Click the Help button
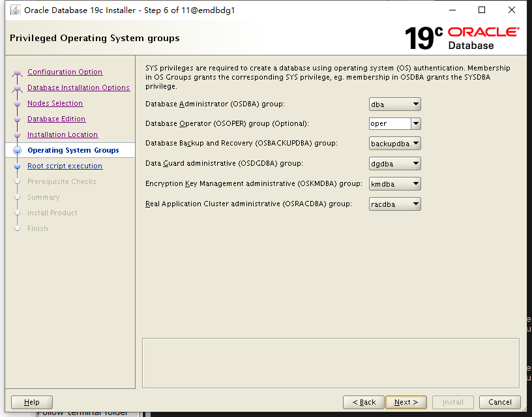 pos(32,403)
